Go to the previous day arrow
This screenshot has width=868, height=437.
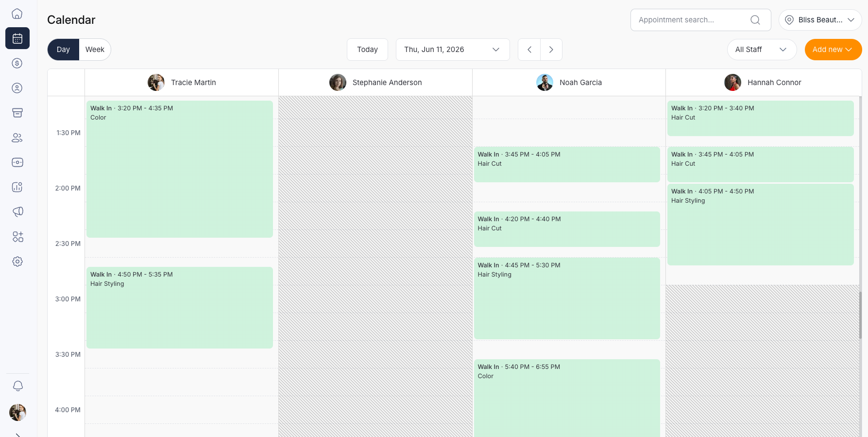tap(529, 50)
